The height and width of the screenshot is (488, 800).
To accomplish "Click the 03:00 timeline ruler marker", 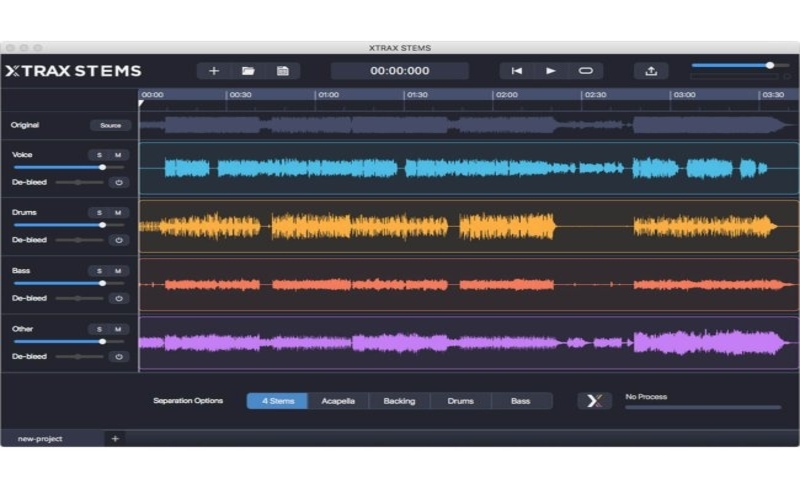I will coord(684,95).
